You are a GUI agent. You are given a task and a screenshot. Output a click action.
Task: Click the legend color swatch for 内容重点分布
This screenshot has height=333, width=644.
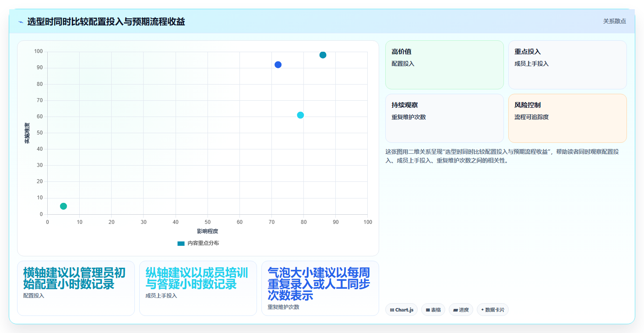[181, 243]
